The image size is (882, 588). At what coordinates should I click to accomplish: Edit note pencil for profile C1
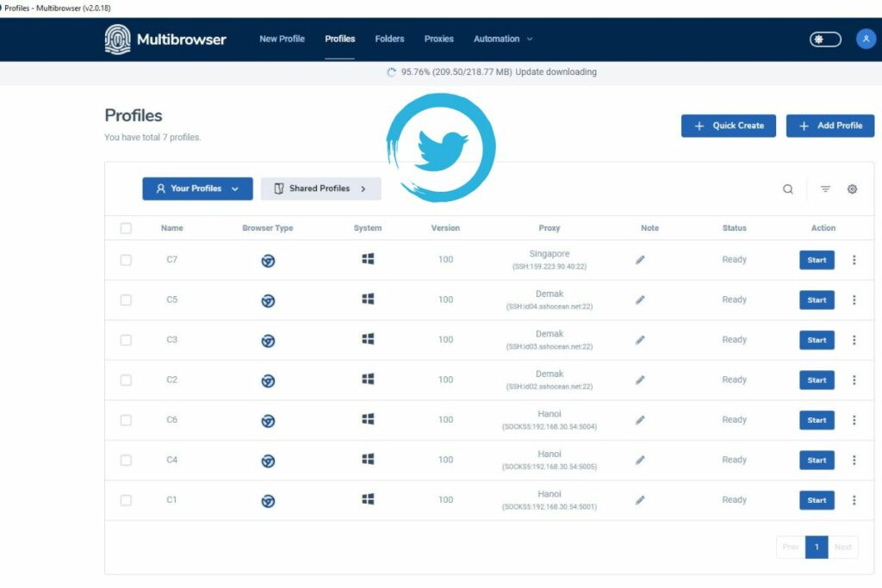(x=640, y=499)
